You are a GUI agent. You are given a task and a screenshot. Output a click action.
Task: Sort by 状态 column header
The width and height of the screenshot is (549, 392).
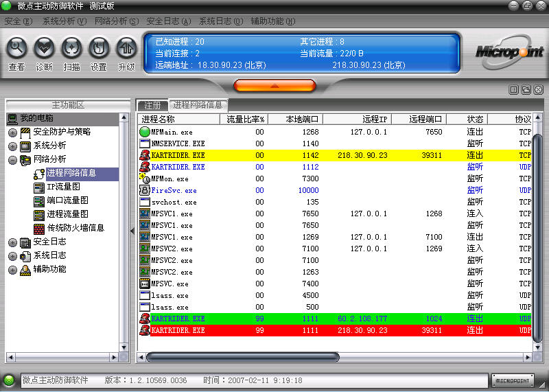467,119
